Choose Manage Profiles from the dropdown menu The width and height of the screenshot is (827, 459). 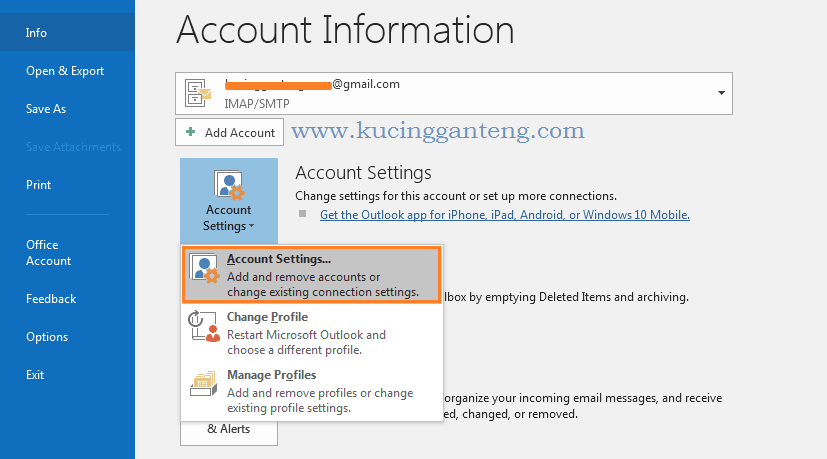pos(311,391)
